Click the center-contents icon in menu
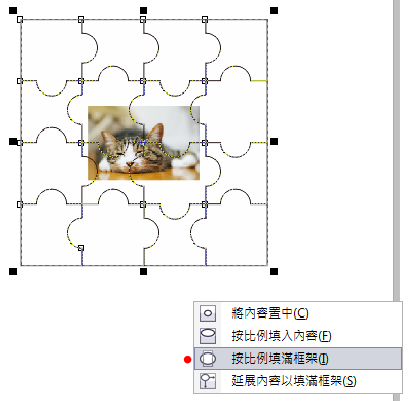This screenshot has width=409, height=401. [x=208, y=313]
